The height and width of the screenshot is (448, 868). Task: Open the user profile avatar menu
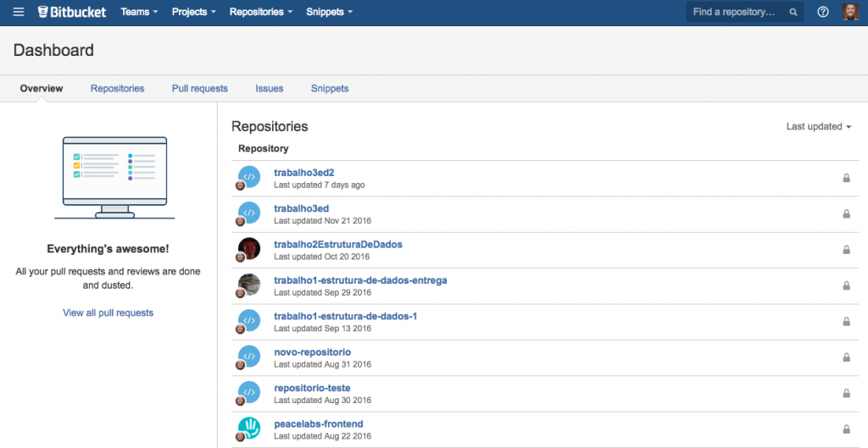tap(850, 12)
